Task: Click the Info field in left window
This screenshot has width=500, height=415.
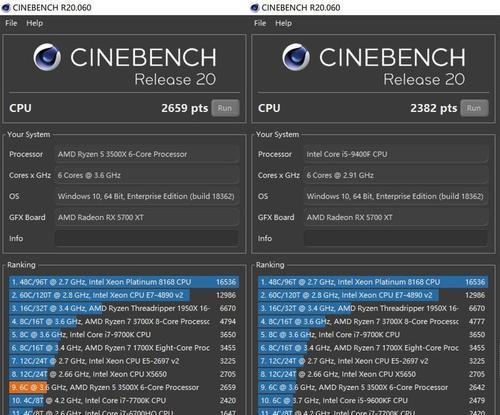Action: [x=147, y=238]
